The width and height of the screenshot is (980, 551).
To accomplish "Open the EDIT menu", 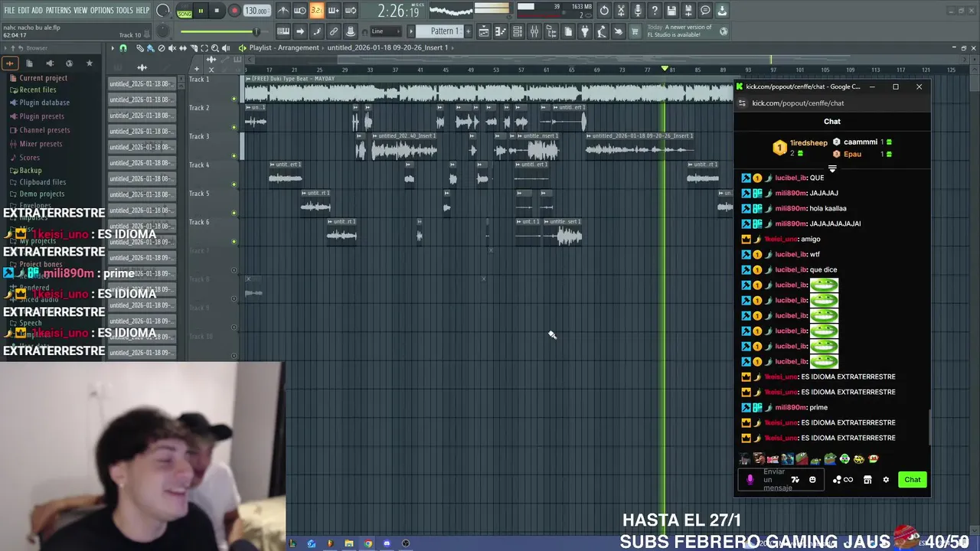I will (24, 11).
